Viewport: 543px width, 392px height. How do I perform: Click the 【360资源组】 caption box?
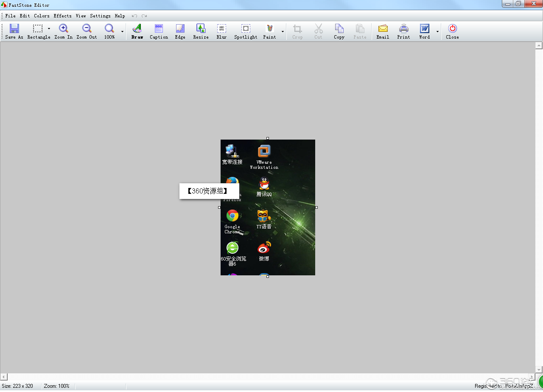(x=209, y=191)
